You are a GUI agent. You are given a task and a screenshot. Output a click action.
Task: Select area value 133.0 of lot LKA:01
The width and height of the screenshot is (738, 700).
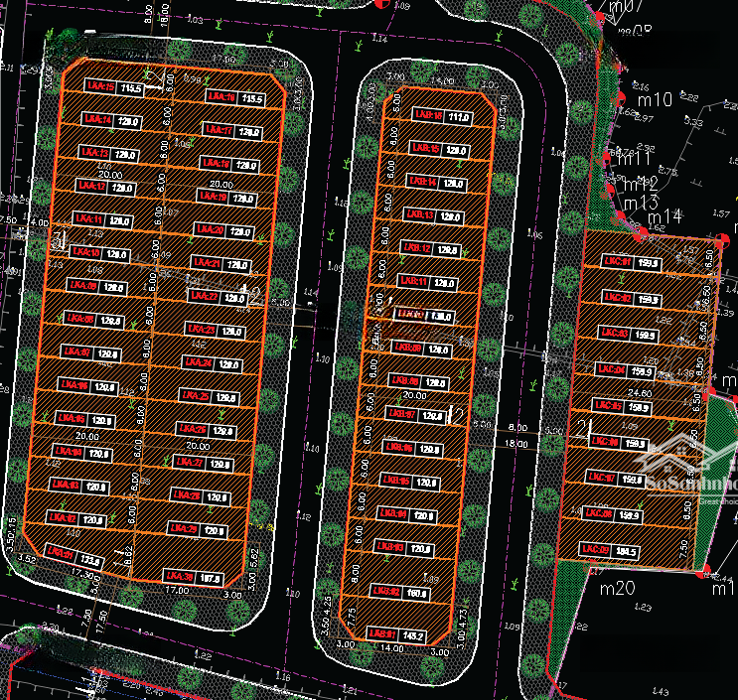(88, 560)
